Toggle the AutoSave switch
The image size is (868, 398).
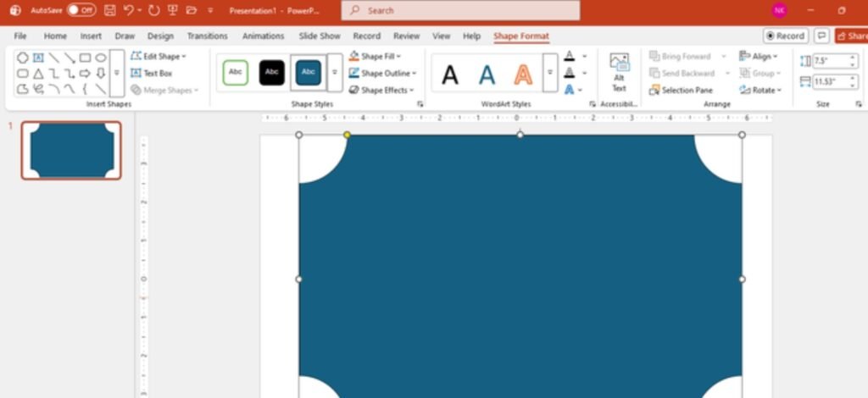[81, 10]
